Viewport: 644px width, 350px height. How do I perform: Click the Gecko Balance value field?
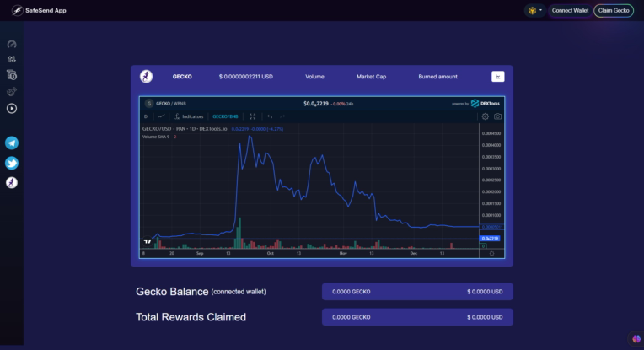pos(417,292)
